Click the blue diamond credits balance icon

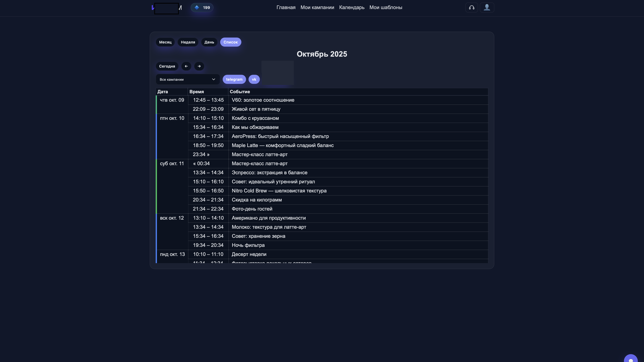197,8
